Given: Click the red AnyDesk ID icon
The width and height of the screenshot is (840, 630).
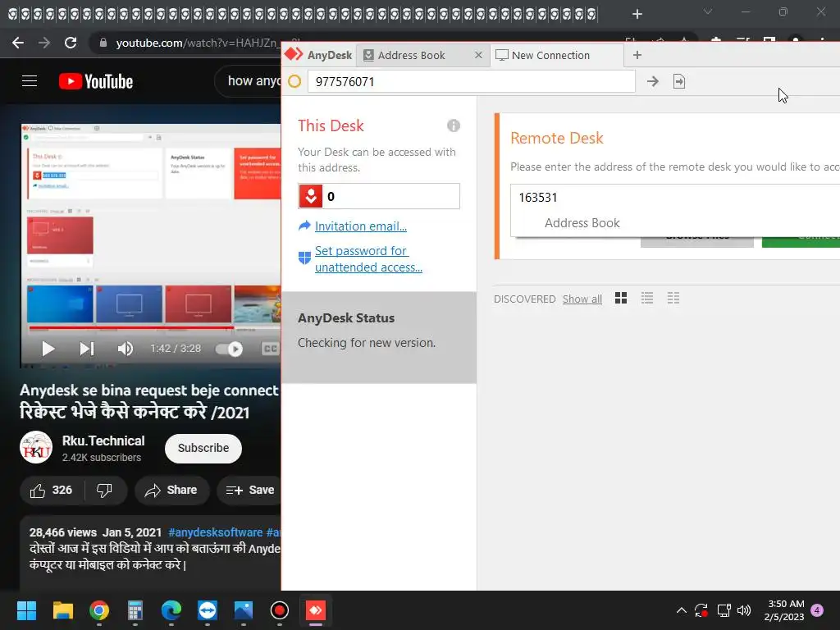Looking at the screenshot, I should (310, 196).
